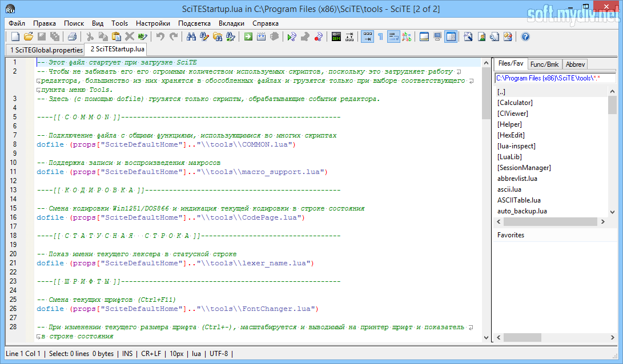The image size is (623, 364).
Task: Switch to the Func/Bmk sidebar tab
Action: 544,64
